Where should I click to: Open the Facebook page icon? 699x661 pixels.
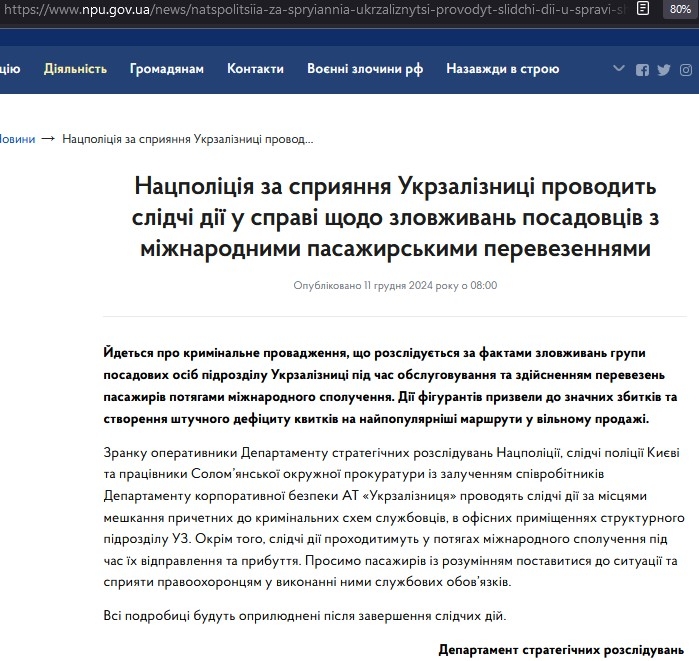(x=642, y=70)
